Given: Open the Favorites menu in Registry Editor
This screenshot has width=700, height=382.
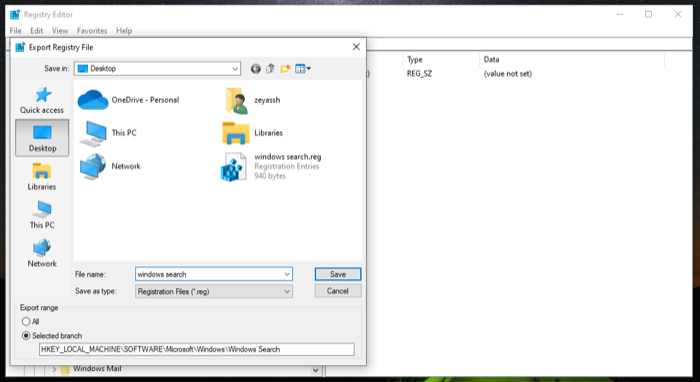Looking at the screenshot, I should tap(92, 31).
